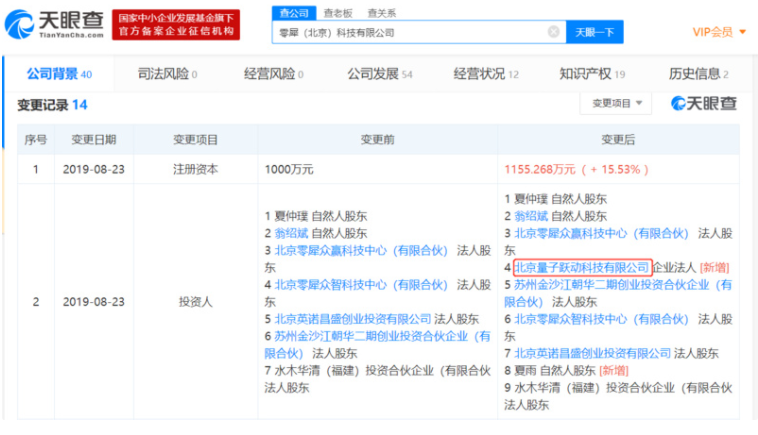Open 苏州金沙江朝华二期创业投资合伙企业 link in 变更后 column

[618, 293]
